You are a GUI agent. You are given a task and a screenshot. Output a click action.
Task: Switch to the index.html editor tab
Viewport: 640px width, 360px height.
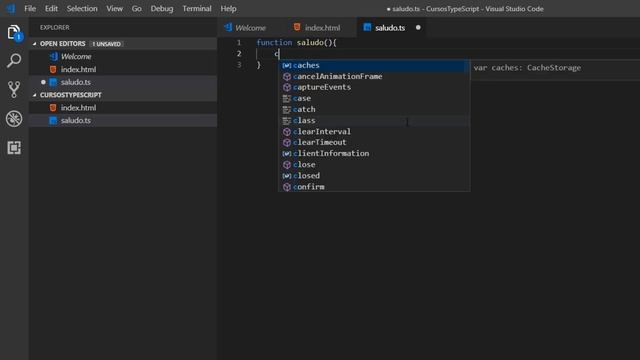click(x=322, y=28)
